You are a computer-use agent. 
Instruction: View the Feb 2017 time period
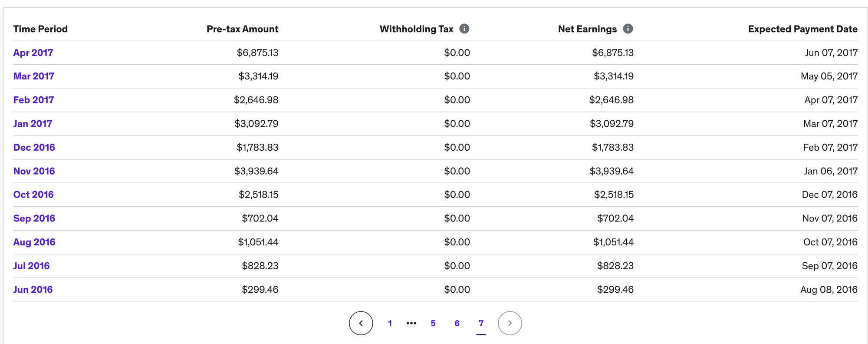(33, 100)
